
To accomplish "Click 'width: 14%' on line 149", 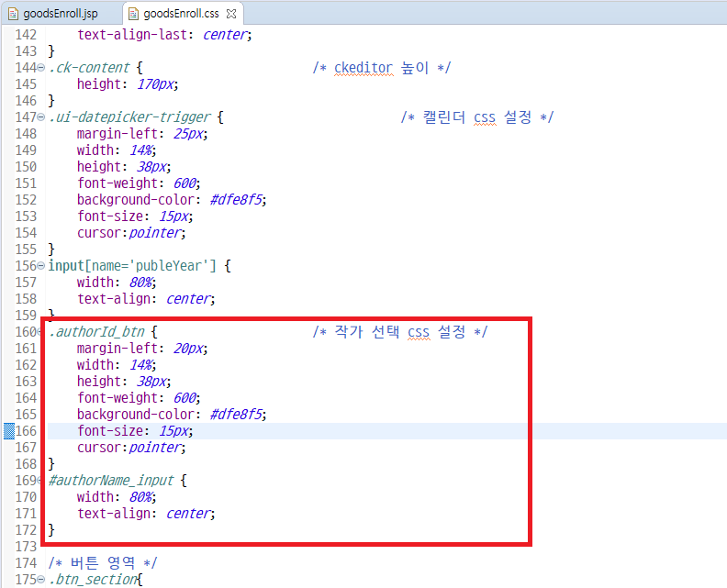I will pos(116,150).
